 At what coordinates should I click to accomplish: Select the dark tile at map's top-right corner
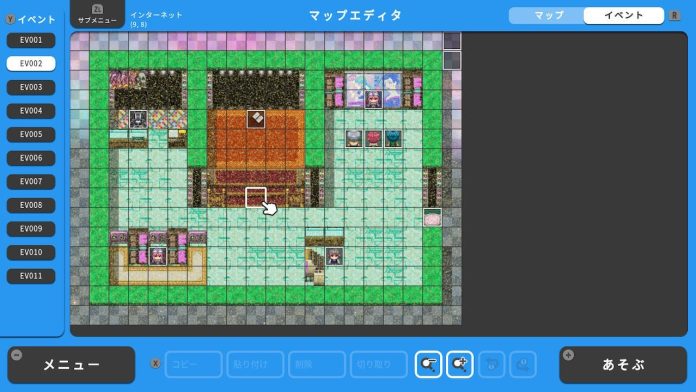(452, 41)
